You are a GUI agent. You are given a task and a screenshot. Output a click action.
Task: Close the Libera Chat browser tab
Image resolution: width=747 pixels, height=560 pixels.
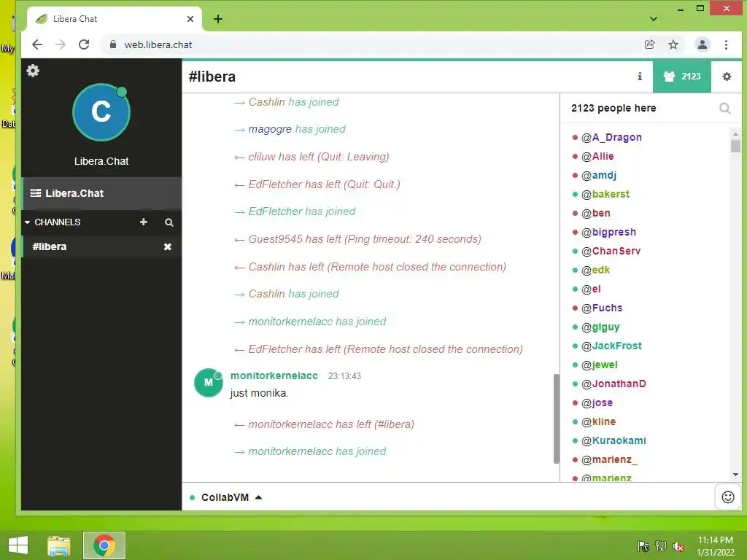190,19
